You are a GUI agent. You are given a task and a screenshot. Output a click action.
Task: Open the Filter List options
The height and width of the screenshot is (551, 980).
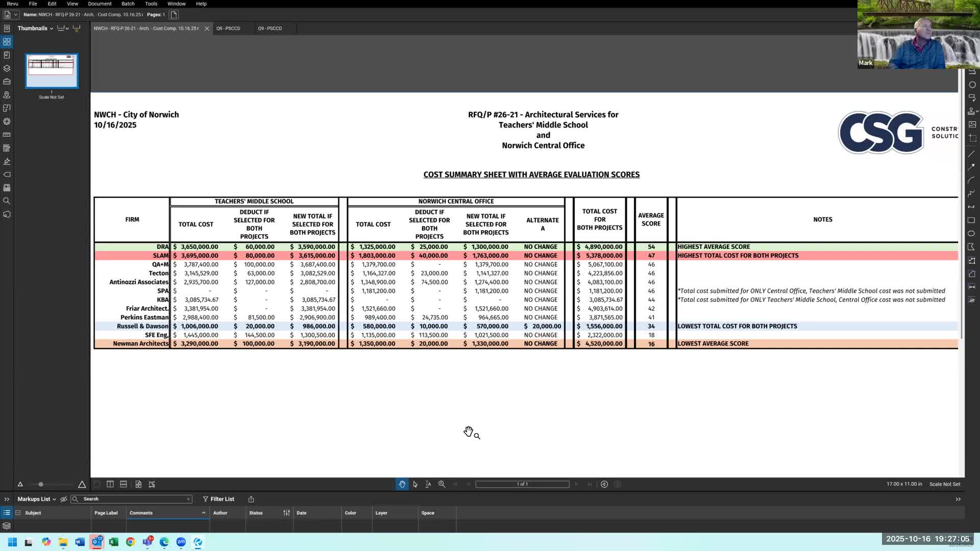(x=218, y=499)
